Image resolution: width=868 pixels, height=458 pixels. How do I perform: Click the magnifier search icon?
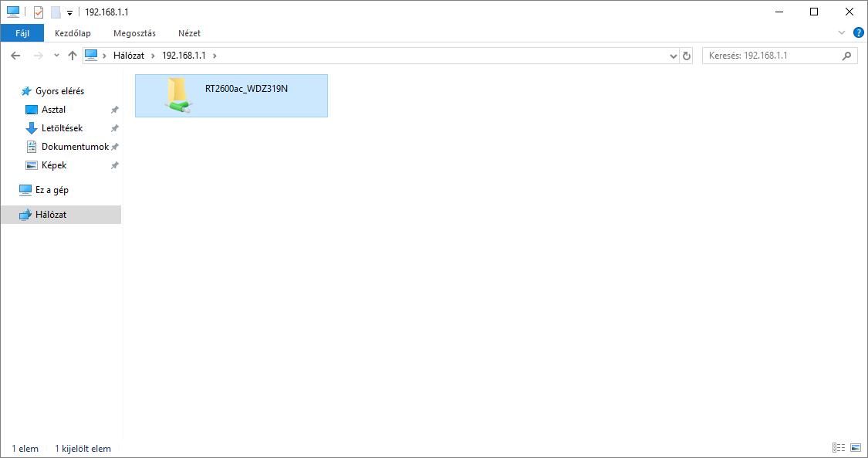846,56
